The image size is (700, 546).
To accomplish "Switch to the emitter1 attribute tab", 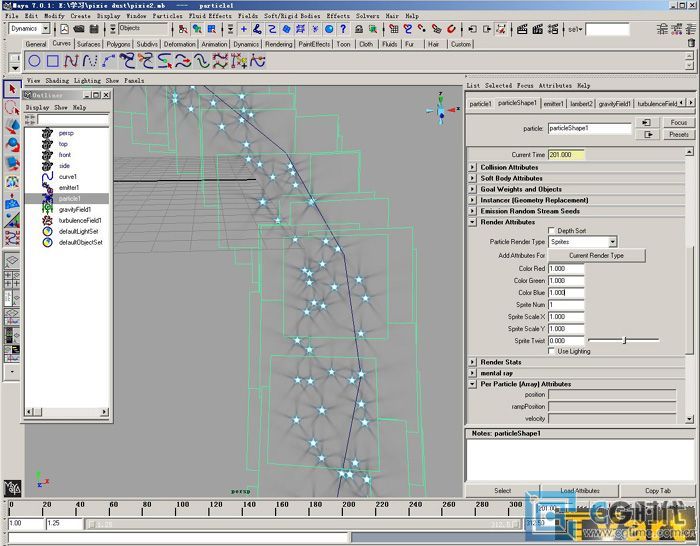I will click(x=554, y=104).
